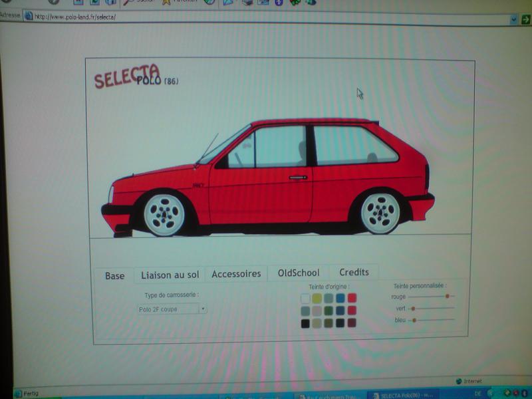The width and height of the screenshot is (532, 399).
Task: Click the SELECTA Polo (86) logo
Action: (x=136, y=76)
